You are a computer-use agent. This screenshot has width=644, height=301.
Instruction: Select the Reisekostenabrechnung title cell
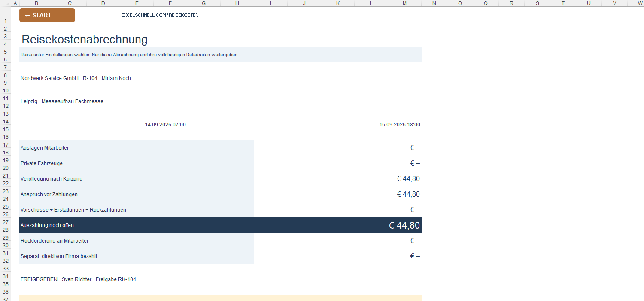tap(85, 40)
